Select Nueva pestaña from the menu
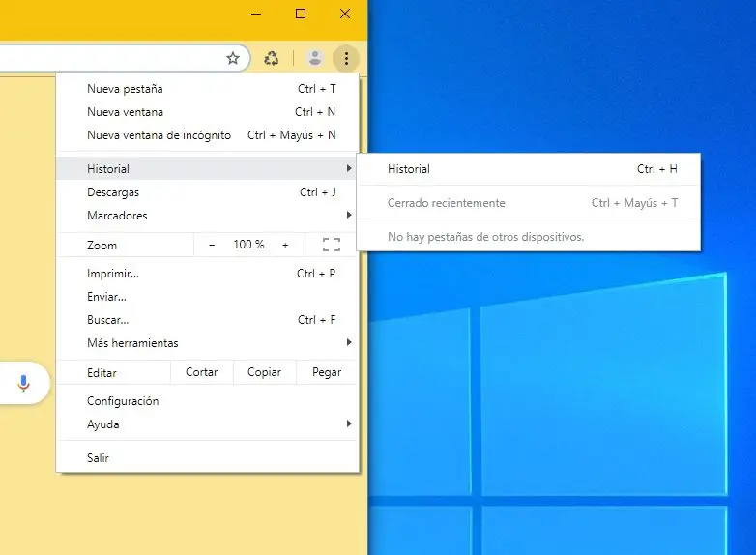The image size is (756, 555). click(x=208, y=89)
